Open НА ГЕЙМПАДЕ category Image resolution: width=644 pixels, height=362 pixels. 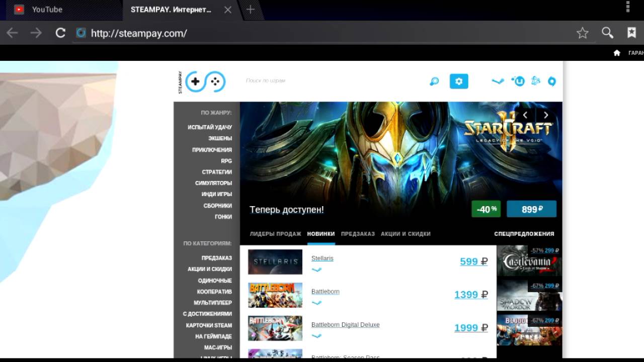[x=213, y=336]
